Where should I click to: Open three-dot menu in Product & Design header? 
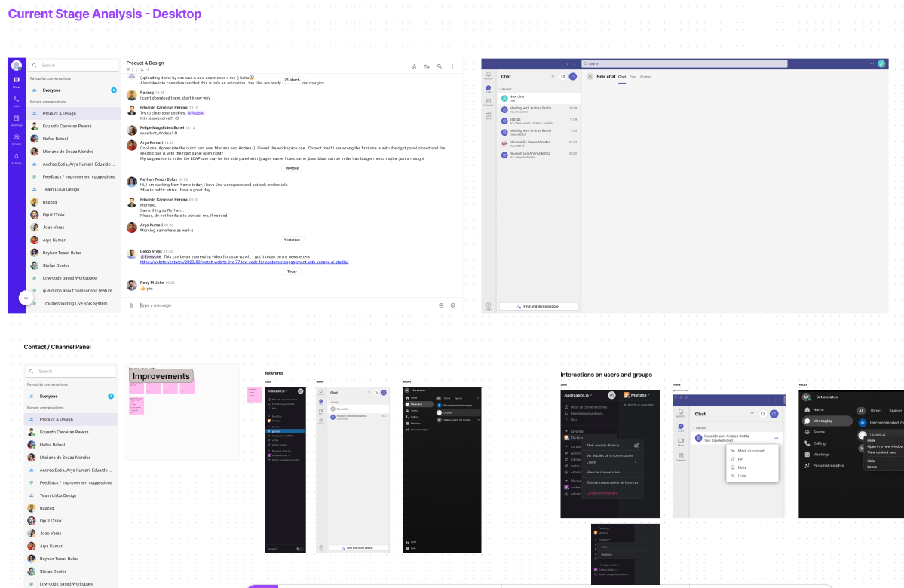tap(452, 66)
